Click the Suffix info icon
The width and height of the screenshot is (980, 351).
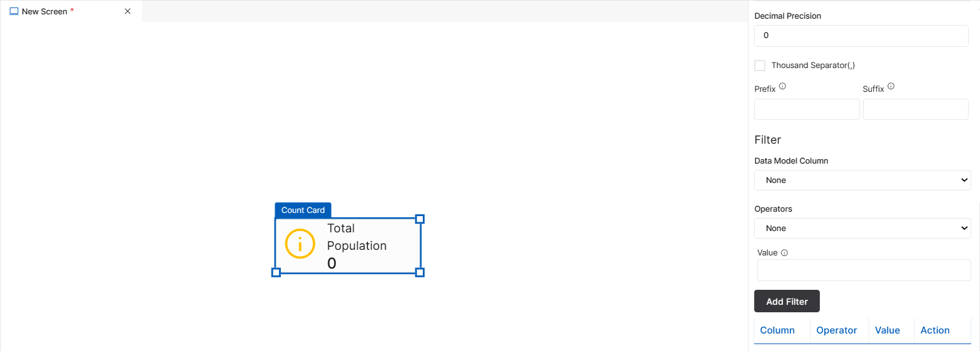tap(891, 87)
